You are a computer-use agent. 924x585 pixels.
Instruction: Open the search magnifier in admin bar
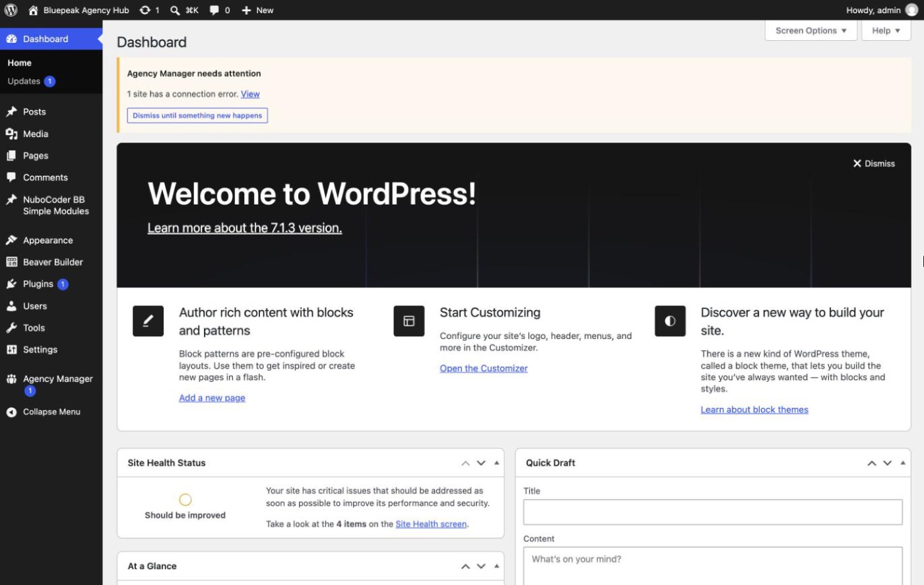(175, 10)
